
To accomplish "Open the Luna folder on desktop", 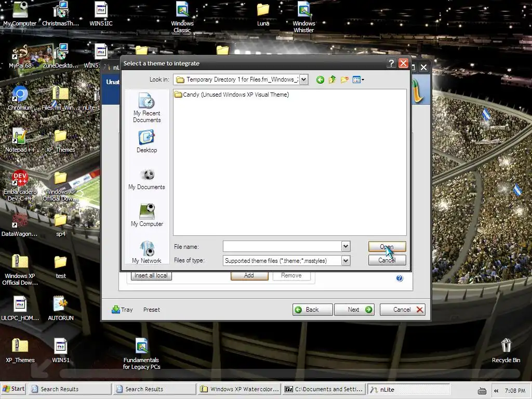I will 263,14.
